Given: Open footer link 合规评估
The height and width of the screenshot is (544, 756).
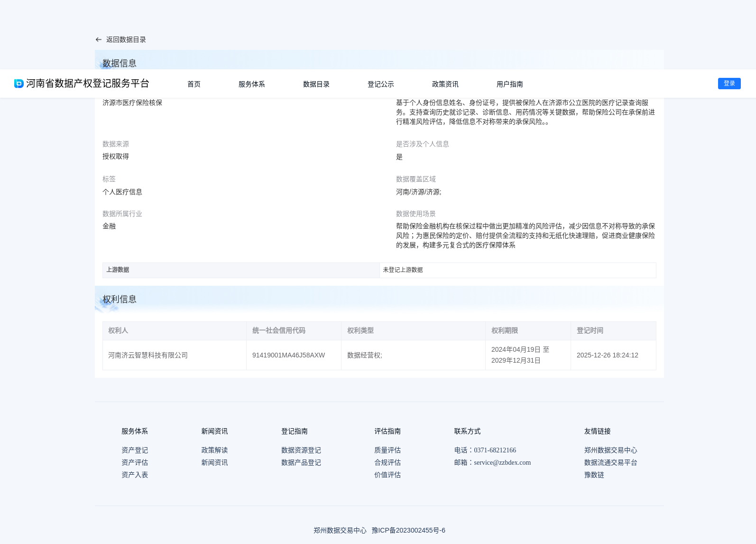Looking at the screenshot, I should (387, 462).
